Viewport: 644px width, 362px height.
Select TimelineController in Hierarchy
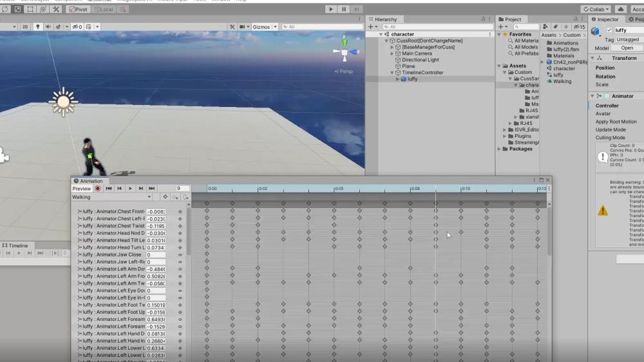(x=422, y=73)
